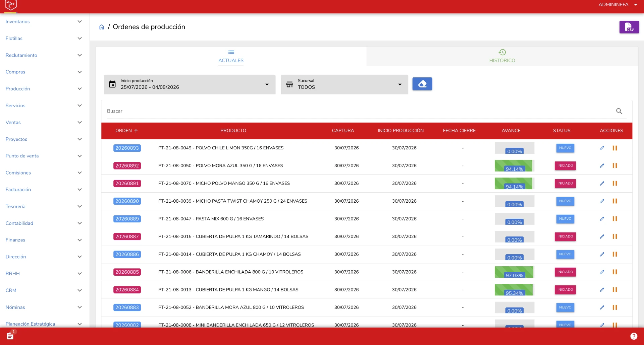Open the Sucursal TODOS dropdown

[344, 84]
